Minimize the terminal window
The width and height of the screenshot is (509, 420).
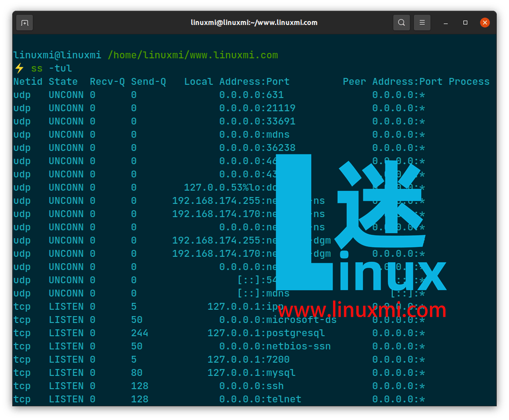click(446, 23)
